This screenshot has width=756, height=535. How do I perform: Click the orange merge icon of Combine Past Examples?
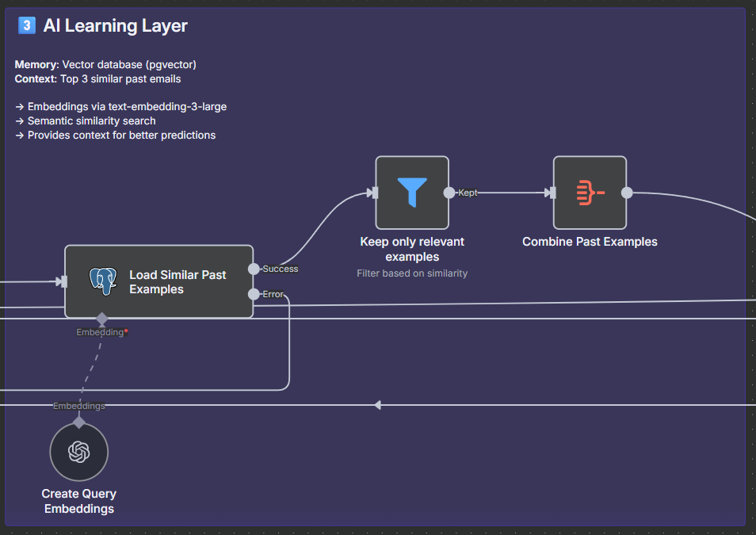coord(590,193)
